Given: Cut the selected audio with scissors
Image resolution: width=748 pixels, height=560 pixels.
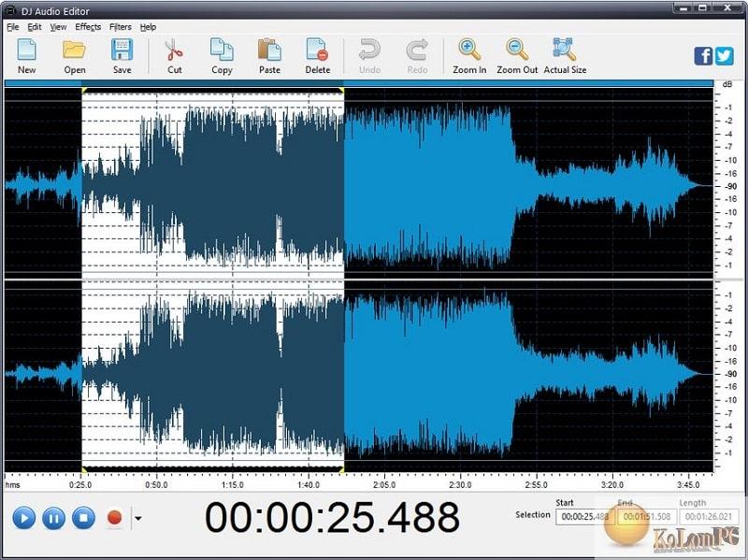Looking at the screenshot, I should (x=175, y=56).
